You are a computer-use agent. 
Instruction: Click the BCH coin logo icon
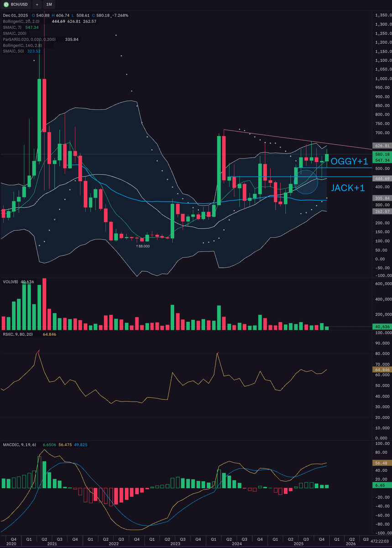[x=5, y=4]
